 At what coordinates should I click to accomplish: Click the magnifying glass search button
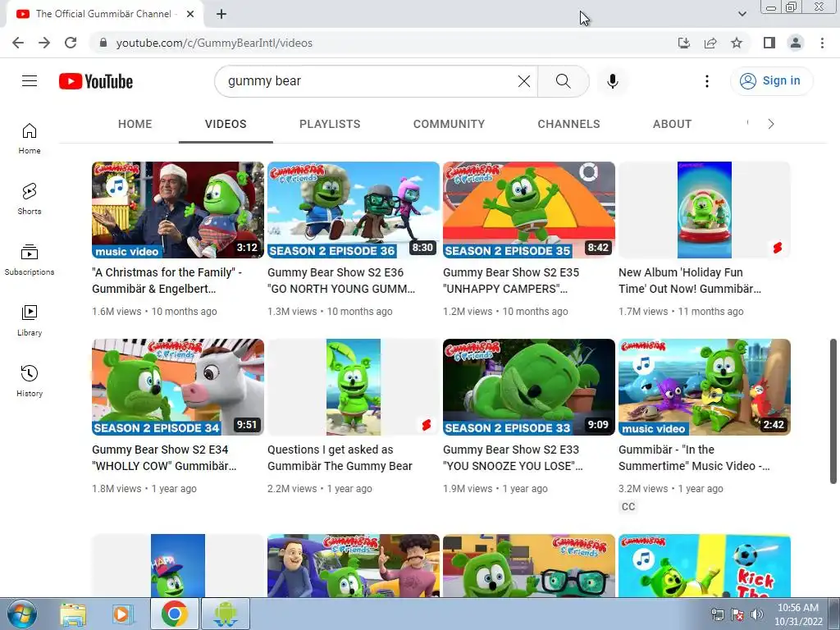click(563, 81)
